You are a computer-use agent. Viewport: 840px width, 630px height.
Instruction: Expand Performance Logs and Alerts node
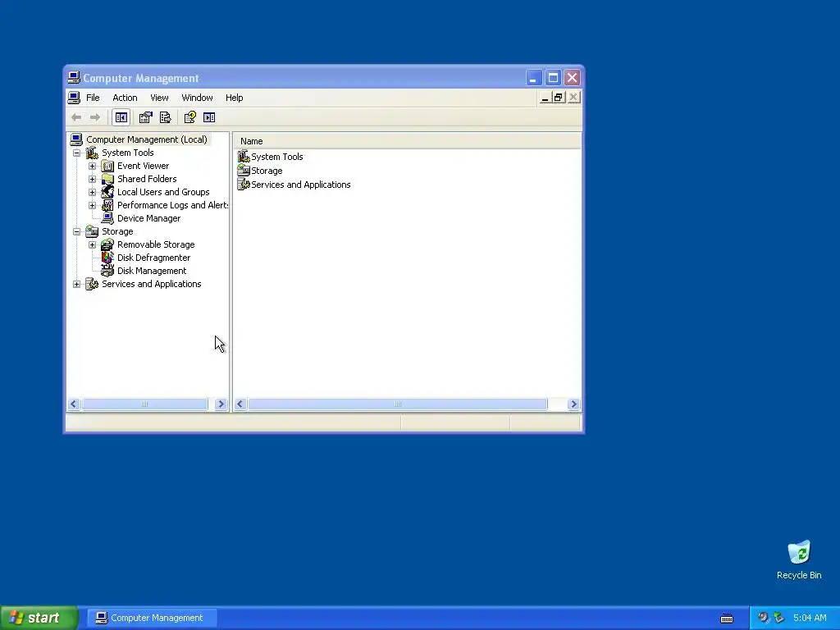pyautogui.click(x=92, y=205)
